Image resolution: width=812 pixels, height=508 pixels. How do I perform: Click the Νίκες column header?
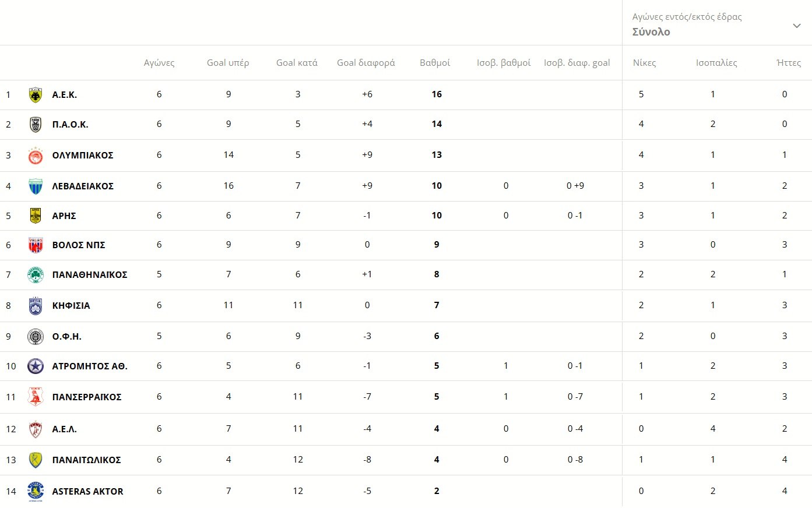click(644, 63)
